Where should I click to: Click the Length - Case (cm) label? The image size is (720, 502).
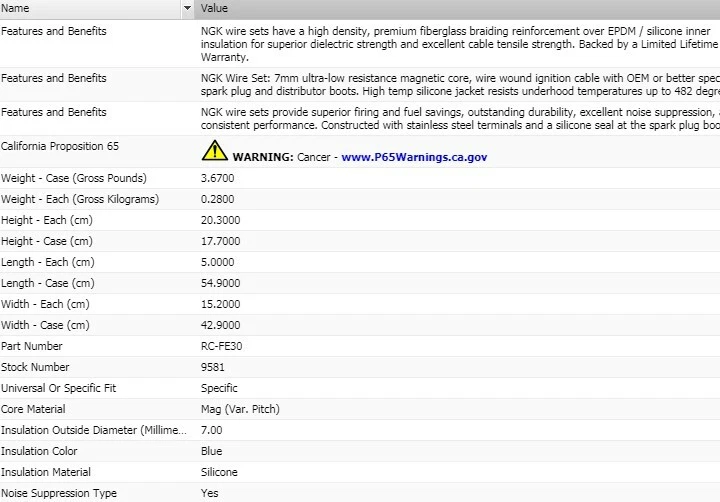(x=47, y=283)
